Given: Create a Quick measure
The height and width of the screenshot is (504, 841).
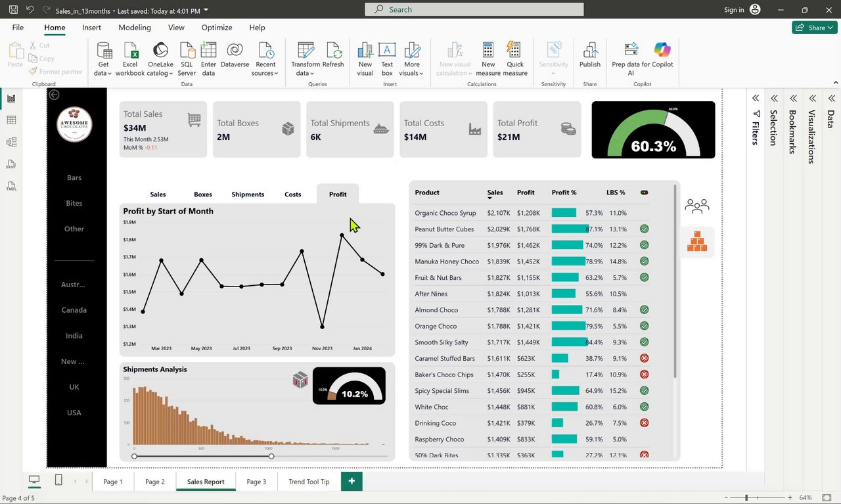Looking at the screenshot, I should pos(515,59).
